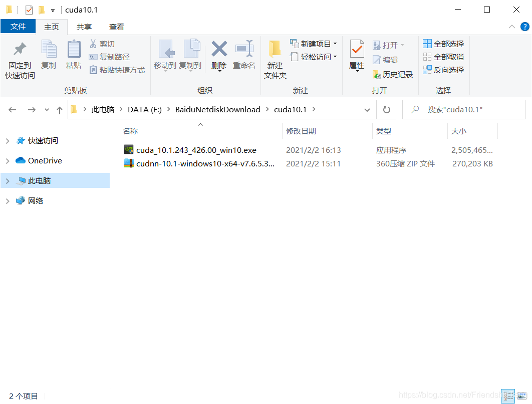Expand chevron after cuda10.1 breadcrumb
The width and height of the screenshot is (532, 404).
[x=314, y=109]
